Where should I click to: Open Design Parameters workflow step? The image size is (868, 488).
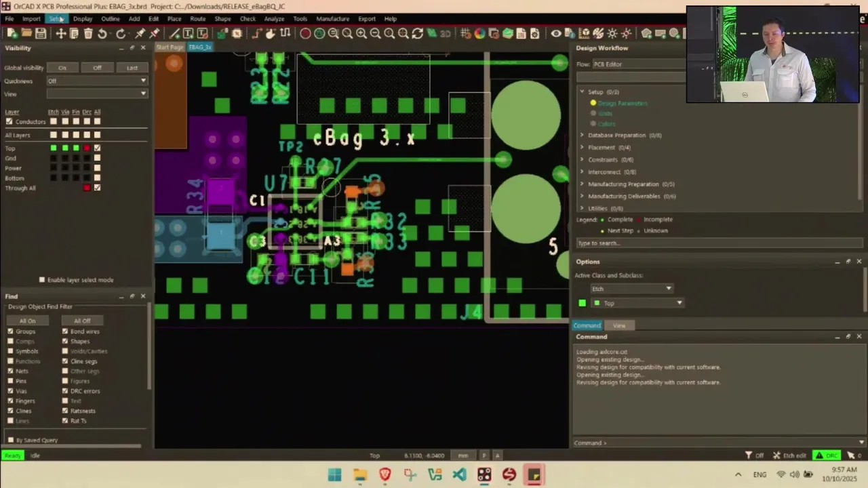coord(623,103)
